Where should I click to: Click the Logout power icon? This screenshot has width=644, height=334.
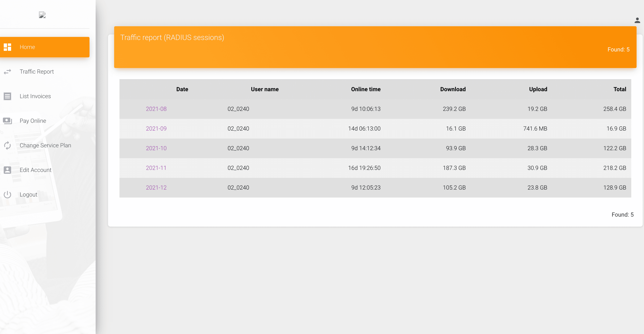[8, 195]
